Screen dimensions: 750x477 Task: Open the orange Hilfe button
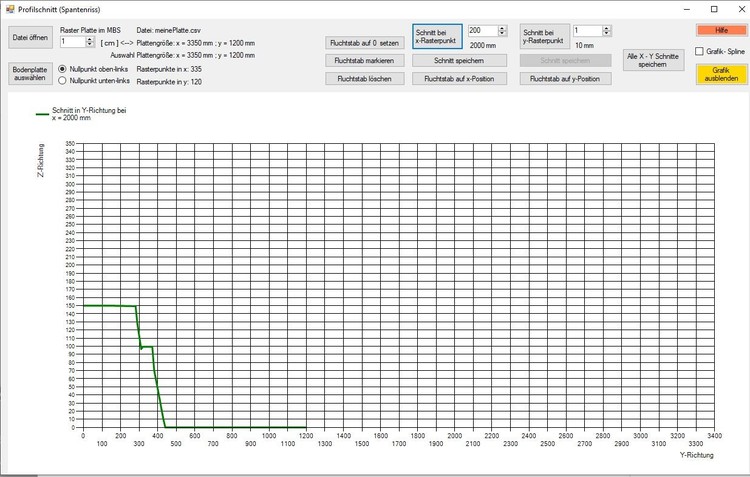[721, 31]
